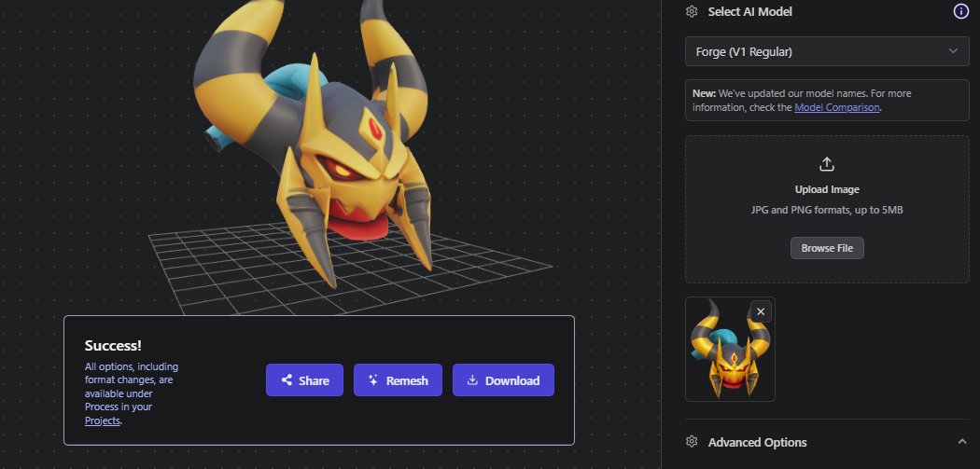Open the Model Comparison link

click(837, 107)
